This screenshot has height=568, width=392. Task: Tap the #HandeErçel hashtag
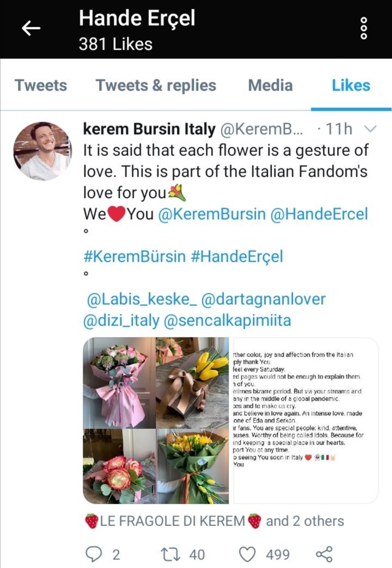point(237,256)
